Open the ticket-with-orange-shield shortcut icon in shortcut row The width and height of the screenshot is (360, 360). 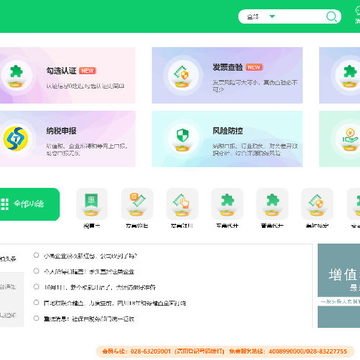pyautogui.click(x=317, y=204)
